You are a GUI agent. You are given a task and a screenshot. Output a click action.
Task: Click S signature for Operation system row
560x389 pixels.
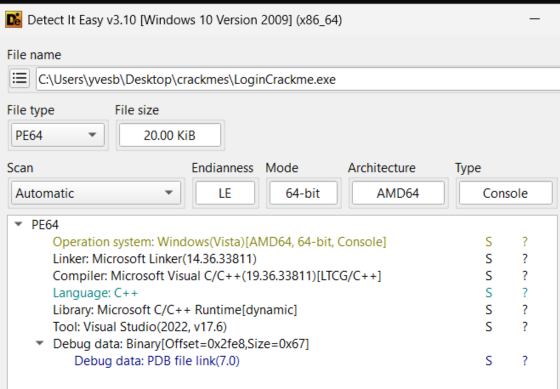coord(489,242)
